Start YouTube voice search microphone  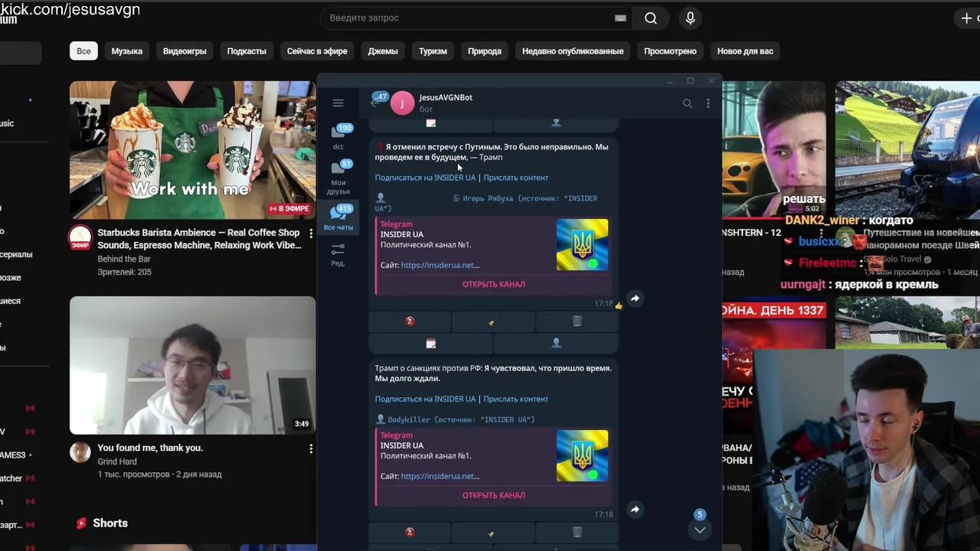[690, 18]
